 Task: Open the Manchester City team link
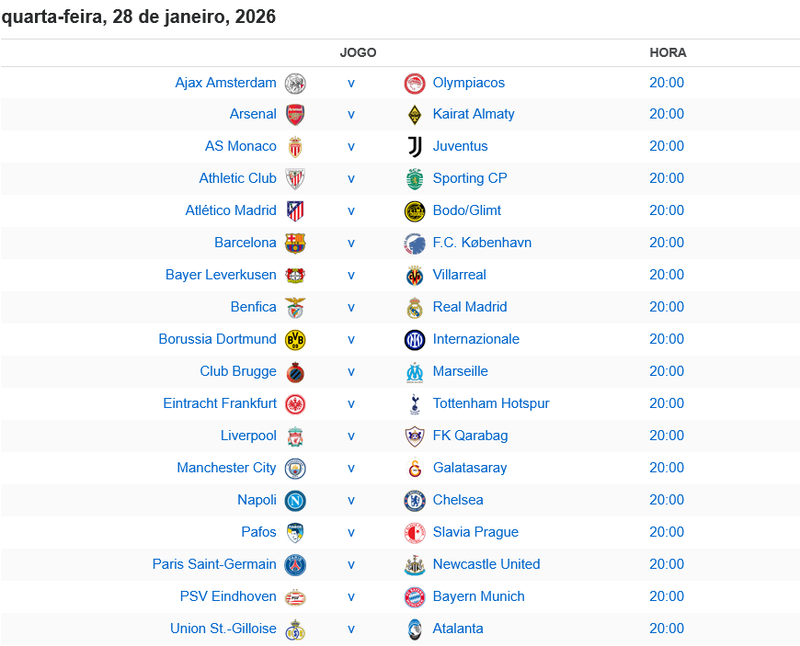226,468
